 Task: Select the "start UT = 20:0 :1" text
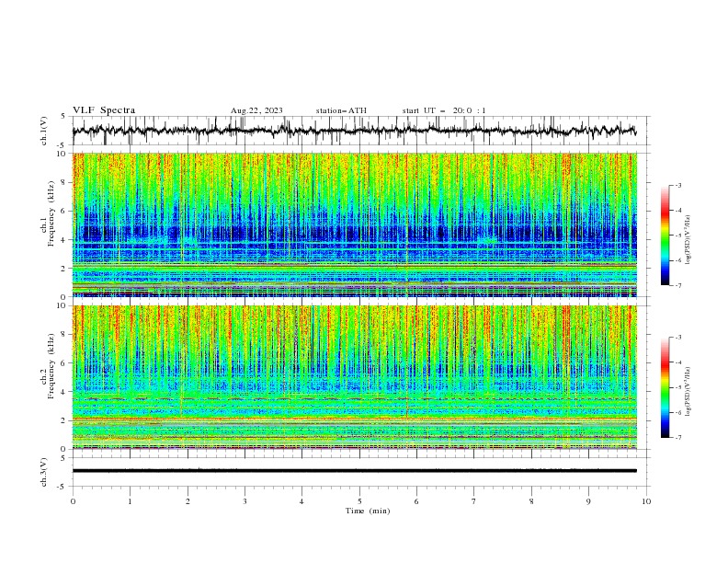[x=444, y=110]
